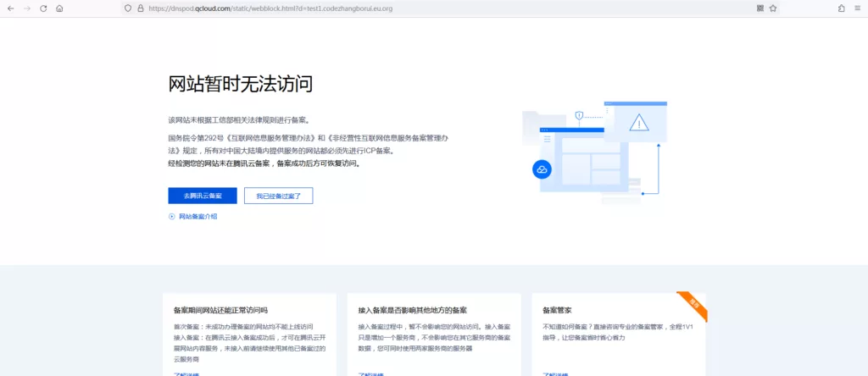Open the extensions icon in the toolbar
The height and width of the screenshot is (376, 868).
[x=841, y=8]
